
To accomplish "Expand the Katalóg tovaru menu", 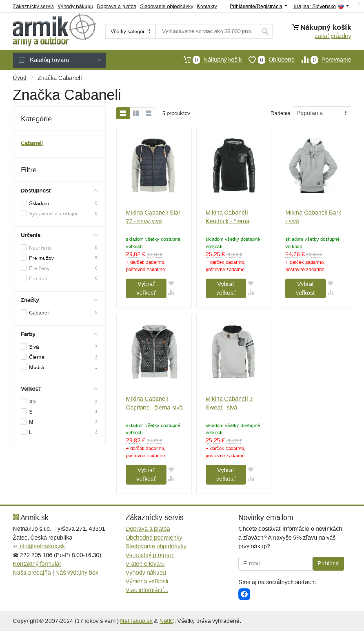I will coord(59,60).
